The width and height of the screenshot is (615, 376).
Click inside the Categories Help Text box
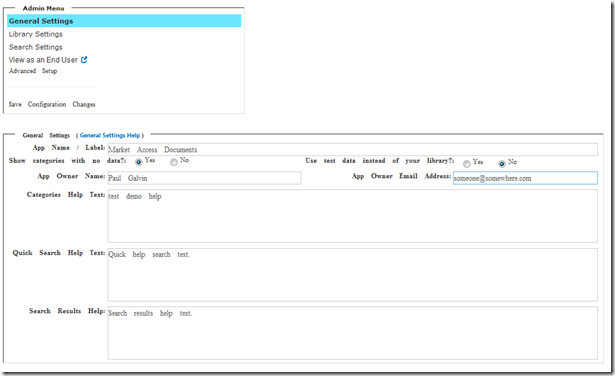[353, 216]
